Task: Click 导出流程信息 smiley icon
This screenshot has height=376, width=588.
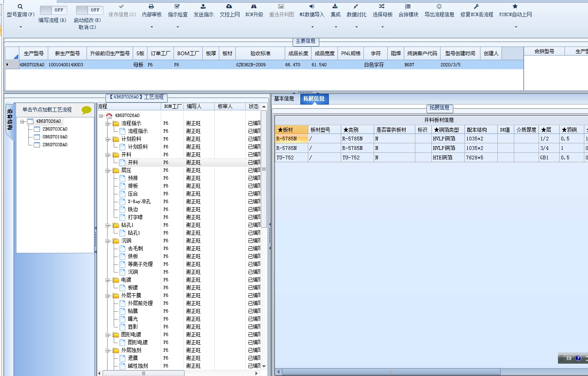Action: coord(439,7)
